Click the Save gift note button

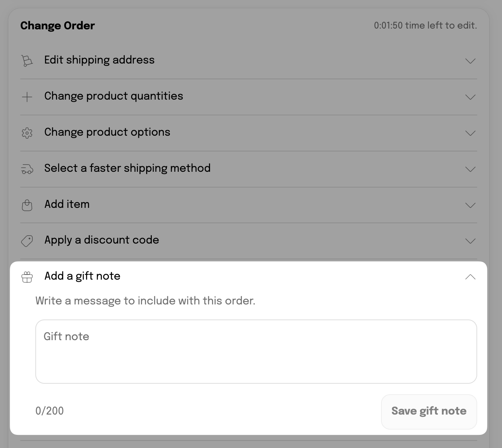[429, 412]
